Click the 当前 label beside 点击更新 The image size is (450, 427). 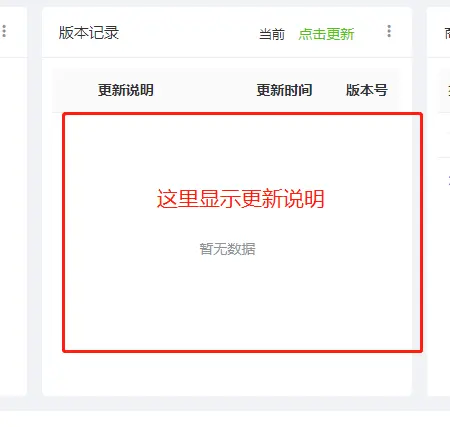272,34
